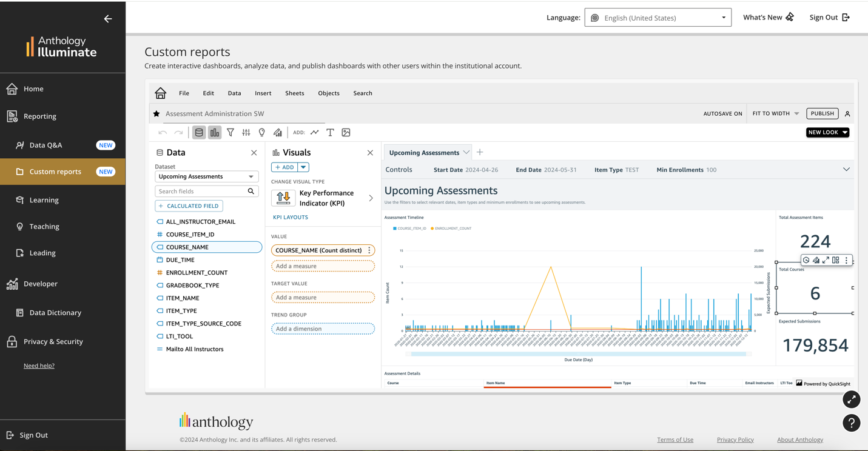Screen dimensions: 868x451
Task: Click Sign Out in the top bar
Action: click(829, 18)
